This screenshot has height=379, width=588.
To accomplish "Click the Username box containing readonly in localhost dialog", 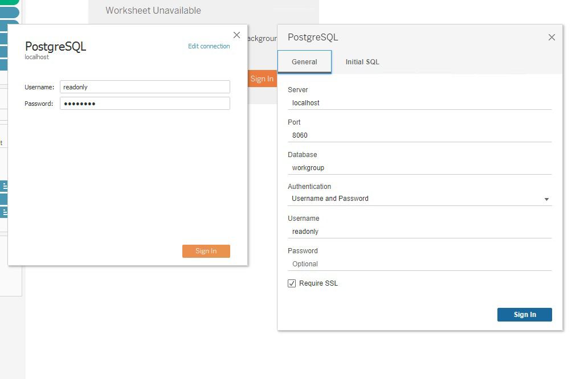I will coord(145,87).
